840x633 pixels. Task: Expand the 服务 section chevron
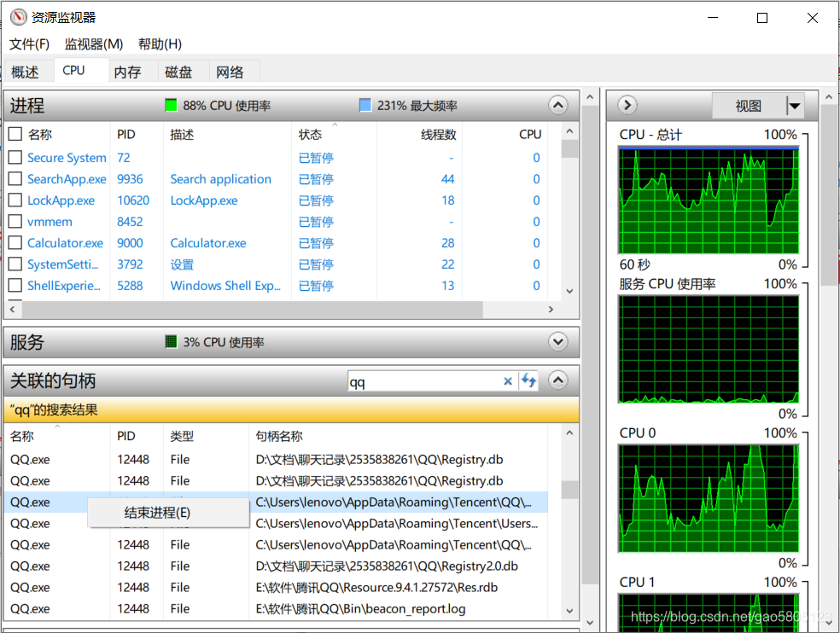pyautogui.click(x=557, y=342)
